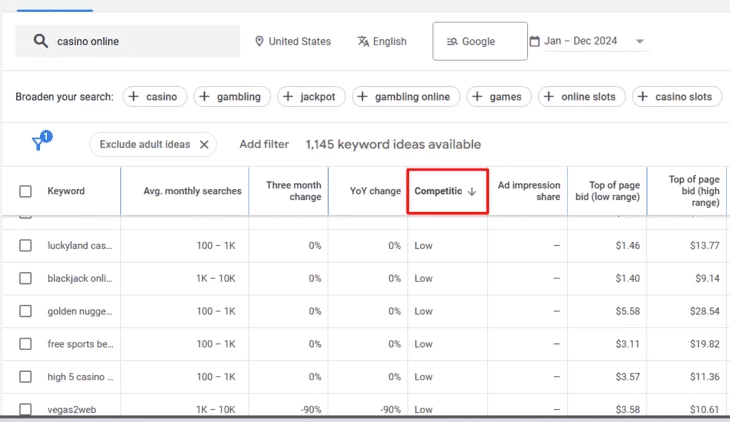Viewport: 730px width, 422px height.
Task: Click the location pin icon
Action: click(x=259, y=41)
